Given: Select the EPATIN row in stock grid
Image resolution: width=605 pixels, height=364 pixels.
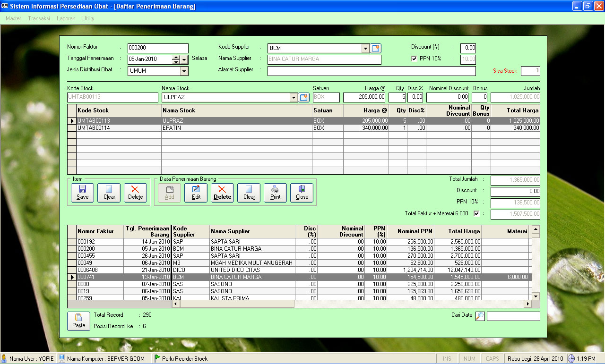Looking at the screenshot, I should click(189, 128).
